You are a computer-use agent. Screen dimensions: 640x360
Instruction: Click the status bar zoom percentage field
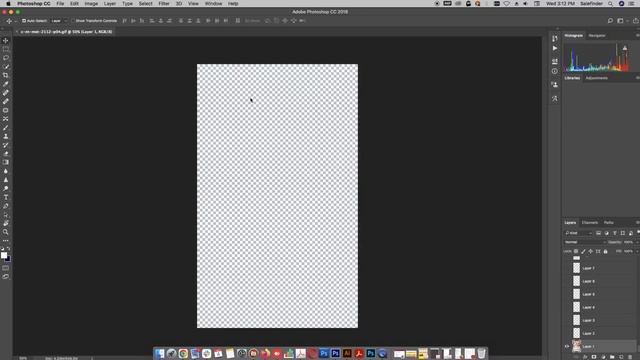(23, 358)
